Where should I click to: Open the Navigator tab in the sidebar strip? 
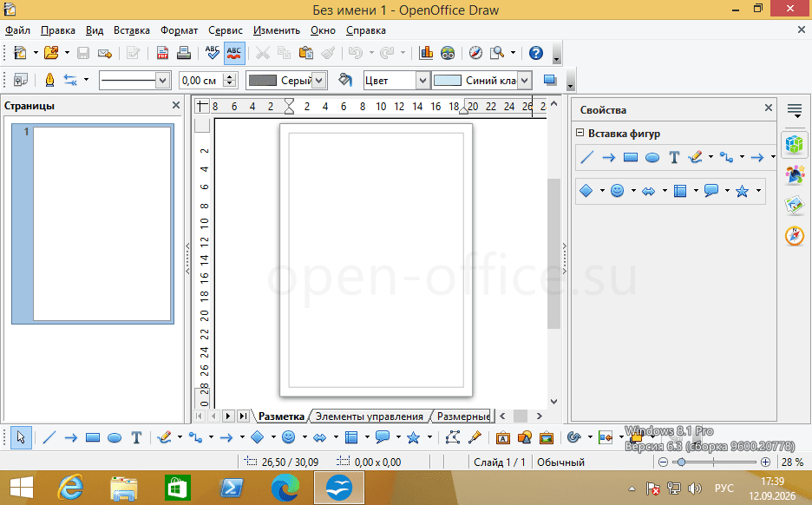coord(795,236)
